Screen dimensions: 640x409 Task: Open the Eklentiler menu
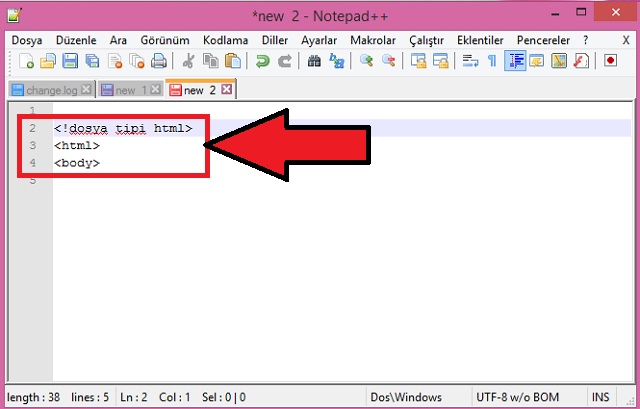[x=480, y=40]
